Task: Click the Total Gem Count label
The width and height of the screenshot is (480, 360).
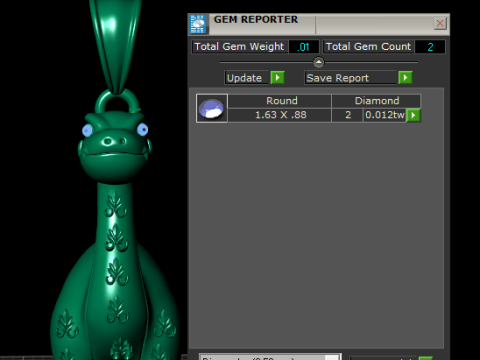Action: [x=368, y=47]
